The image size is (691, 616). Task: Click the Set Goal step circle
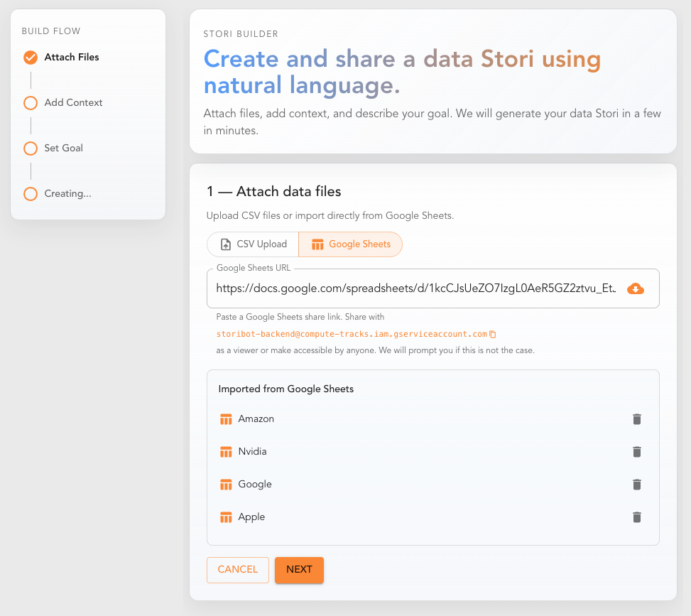click(x=31, y=148)
